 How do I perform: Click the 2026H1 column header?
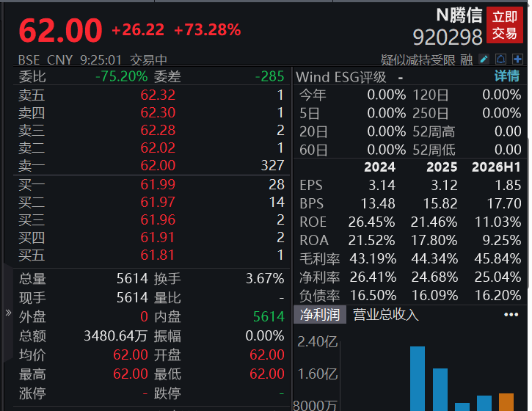coord(496,167)
